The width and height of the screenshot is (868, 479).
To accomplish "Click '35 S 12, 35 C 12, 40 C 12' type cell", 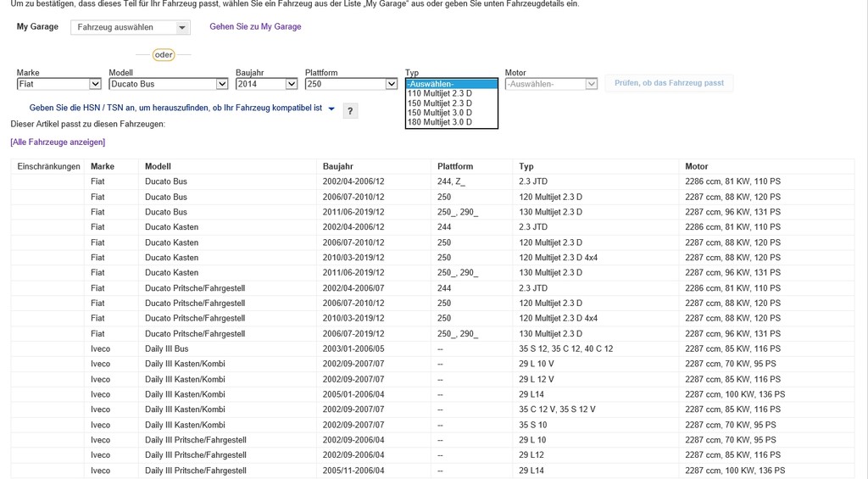I will coord(565,349).
